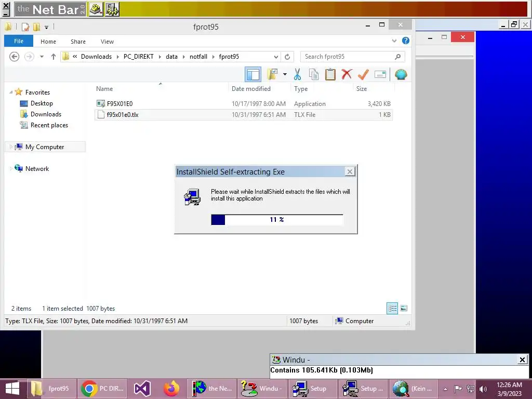
Task: Expand the arrow after data in path
Action: pos(183,57)
